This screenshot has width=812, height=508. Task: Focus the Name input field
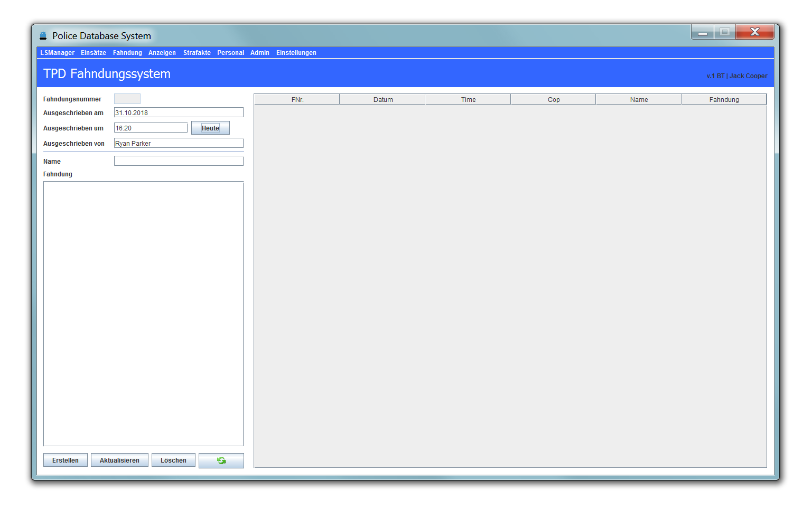pos(179,161)
